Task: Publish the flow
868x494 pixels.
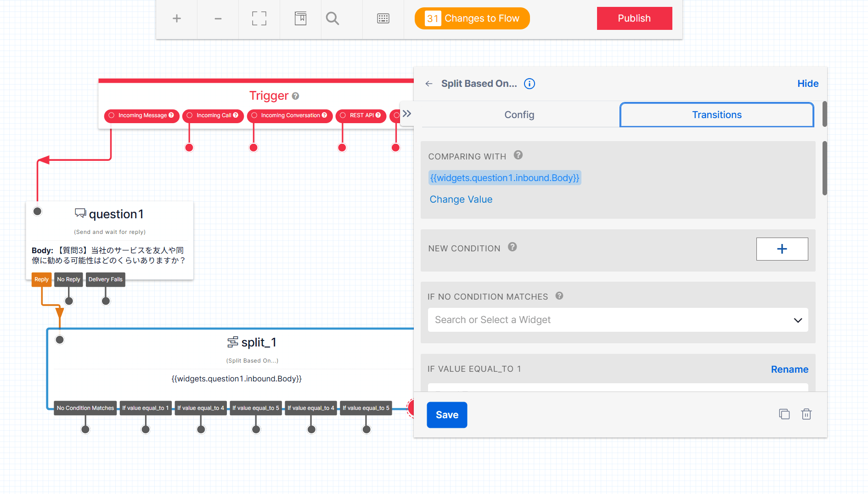Action: pyautogui.click(x=634, y=18)
